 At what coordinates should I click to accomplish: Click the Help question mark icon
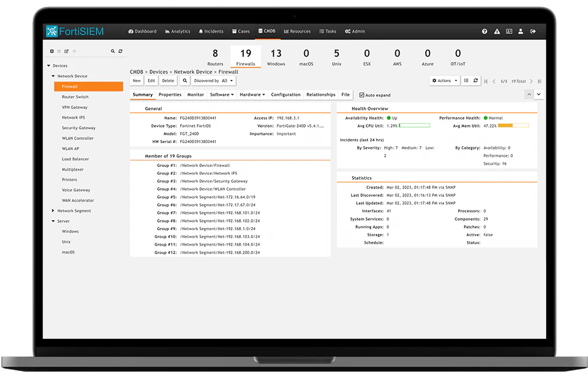[x=484, y=31]
